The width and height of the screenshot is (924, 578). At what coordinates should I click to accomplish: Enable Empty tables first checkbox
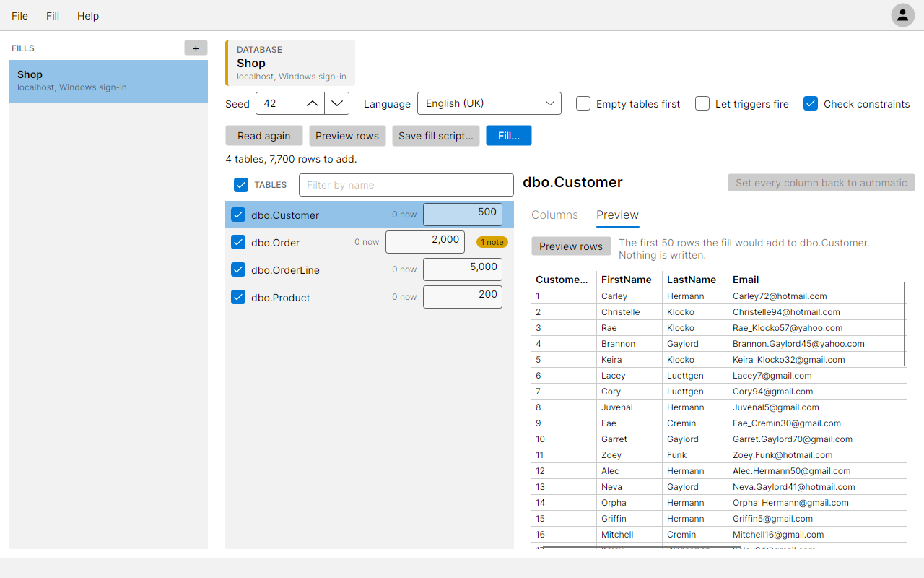[x=583, y=103]
